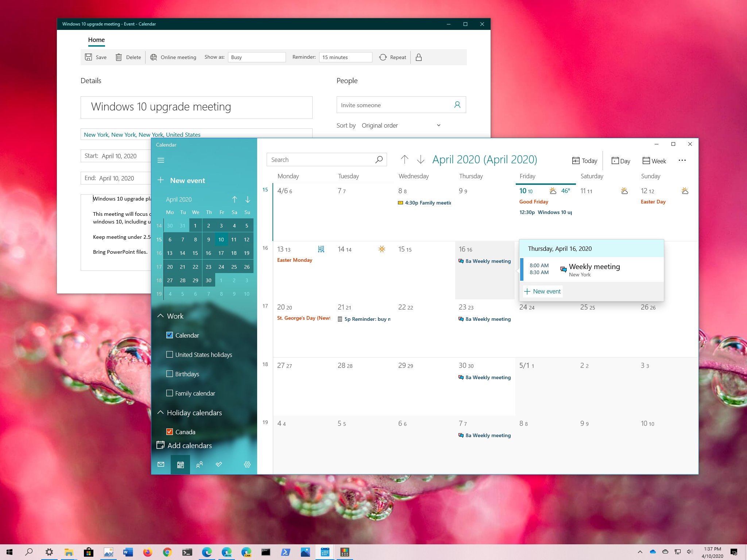Click the Repeat icon in event toolbar

tap(383, 57)
